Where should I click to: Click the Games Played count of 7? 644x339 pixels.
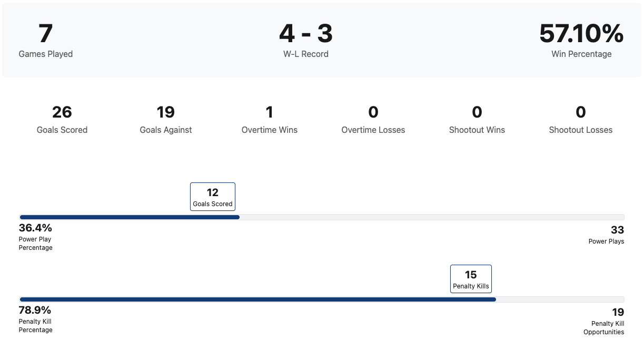46,34
